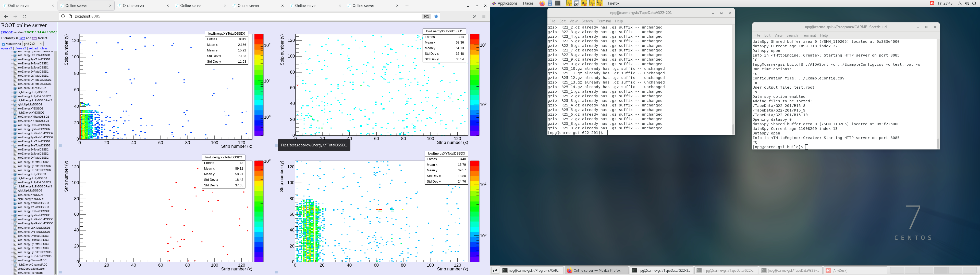Open the JSROOT link

(x=6, y=32)
